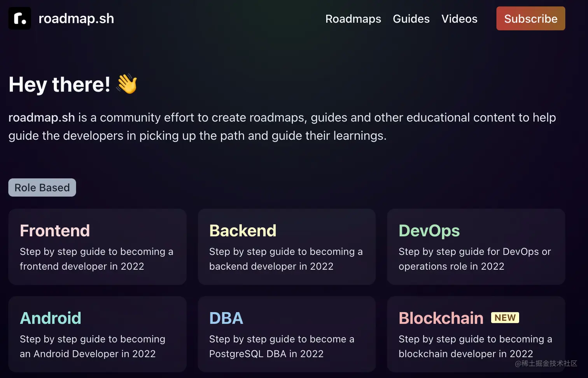Click the bold roadmap.sh text in intro
The width and height of the screenshot is (588, 378).
click(x=42, y=118)
